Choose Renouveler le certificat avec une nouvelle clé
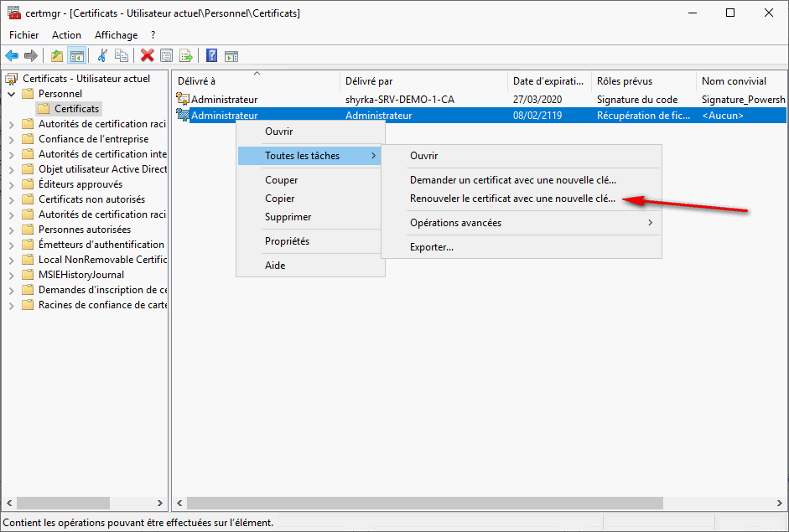The height and width of the screenshot is (532, 789). point(512,199)
